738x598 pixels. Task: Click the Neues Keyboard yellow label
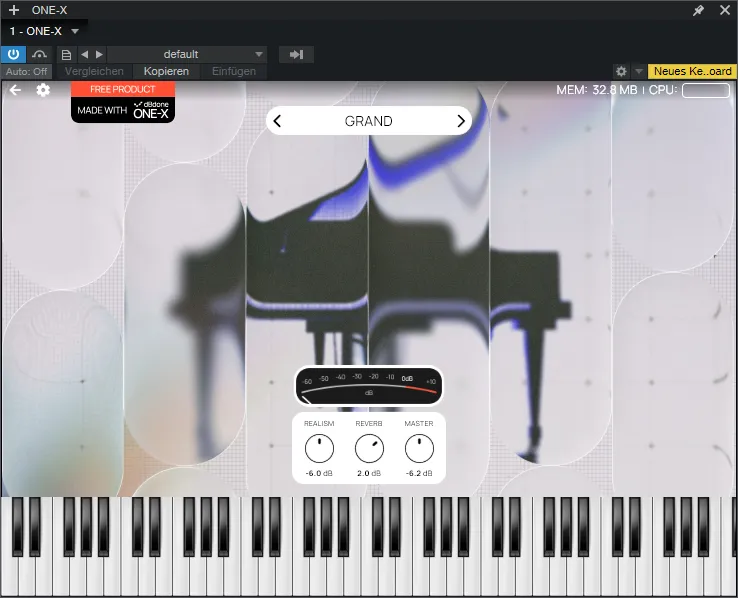692,72
